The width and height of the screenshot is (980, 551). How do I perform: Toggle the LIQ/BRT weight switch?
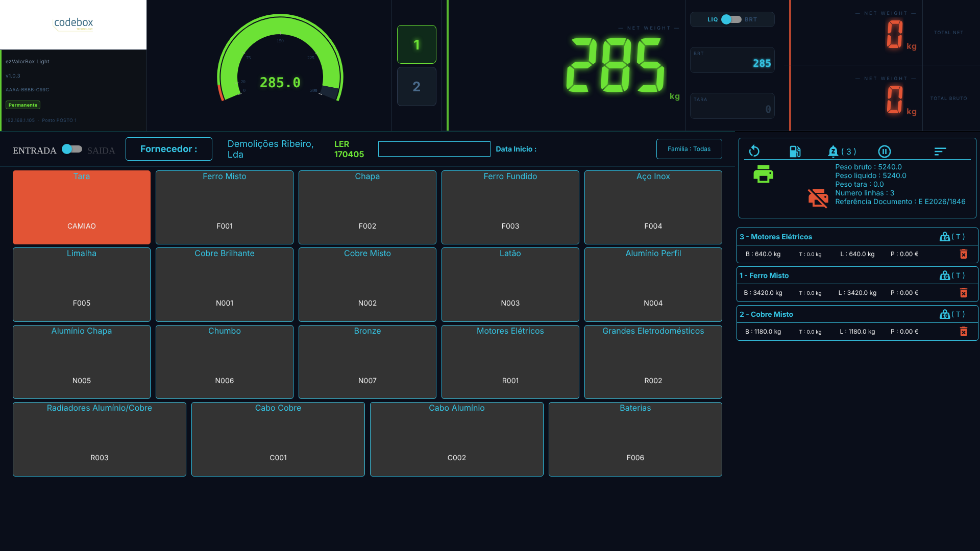(x=731, y=19)
